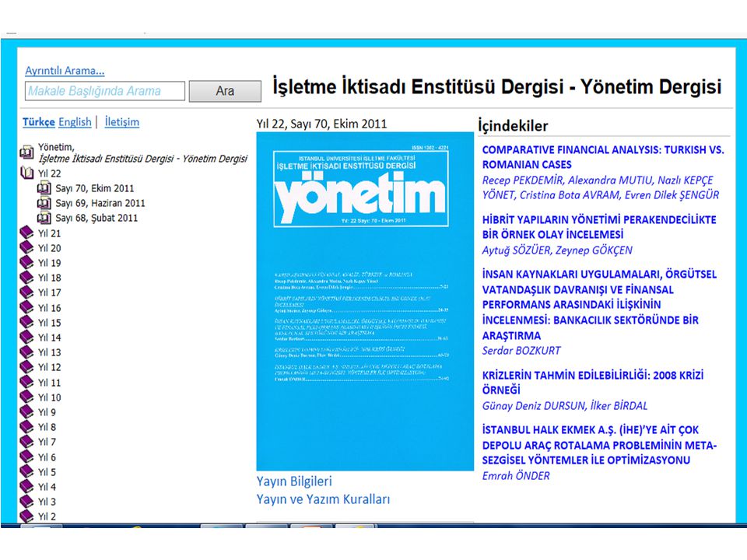The image size is (747, 560).
Task: Click author line Recep PEKDEMİR, Alexandra MUTIU
Action: [x=600, y=187]
